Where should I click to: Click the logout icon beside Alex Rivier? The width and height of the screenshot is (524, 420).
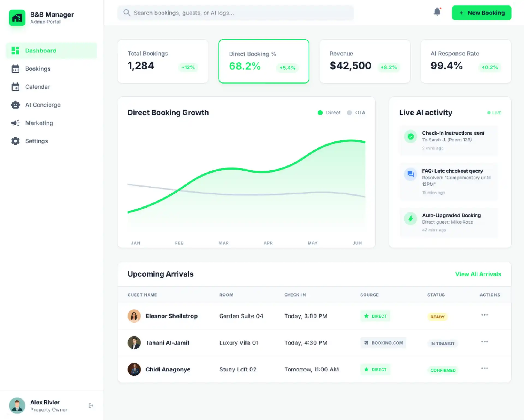pos(91,406)
